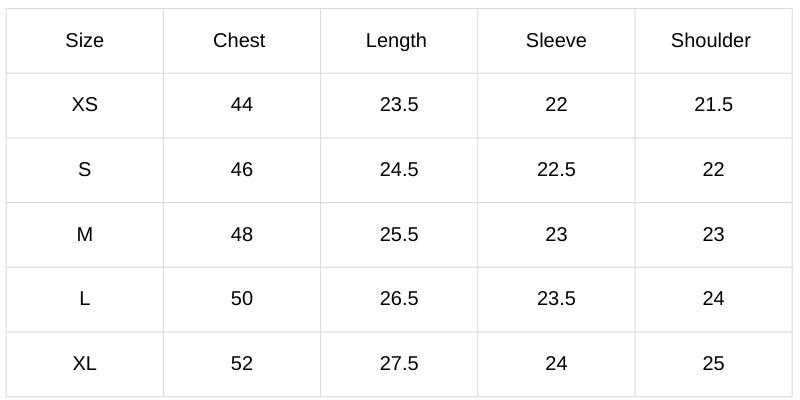The height and width of the screenshot is (400, 800).
Task: Click the Shoulder column header
Action: pyautogui.click(x=711, y=40)
